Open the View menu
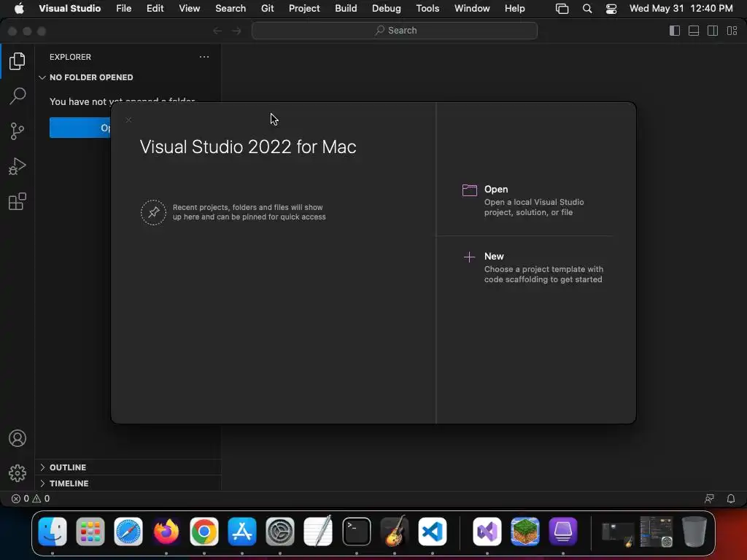Image resolution: width=747 pixels, height=560 pixels. click(x=189, y=8)
